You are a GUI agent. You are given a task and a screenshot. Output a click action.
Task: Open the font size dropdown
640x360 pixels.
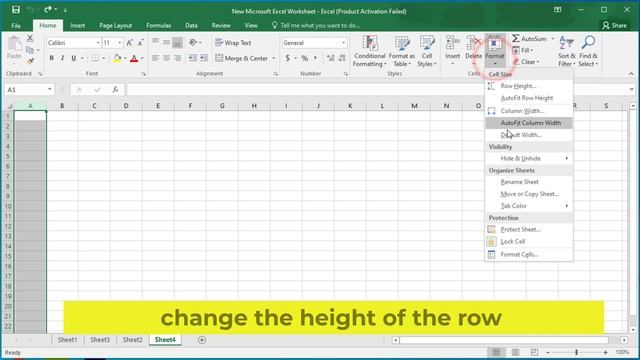pos(120,42)
